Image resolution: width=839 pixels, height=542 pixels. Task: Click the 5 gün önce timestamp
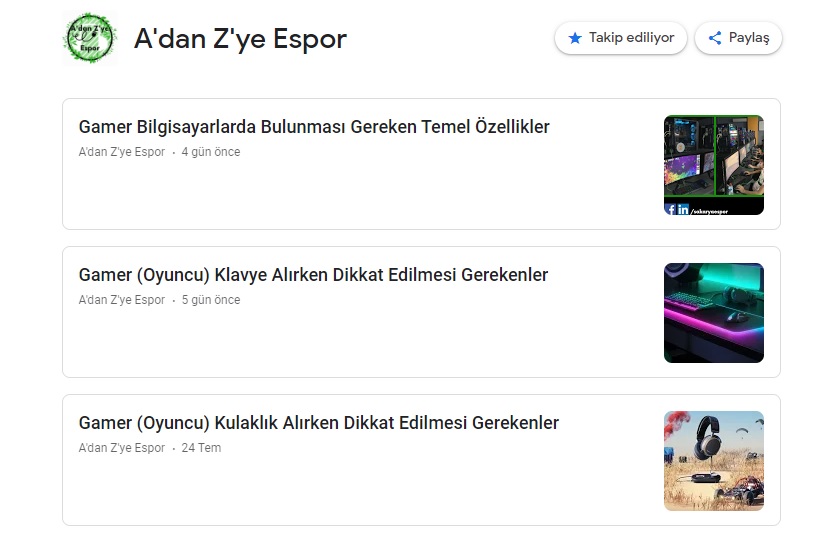[x=211, y=300]
